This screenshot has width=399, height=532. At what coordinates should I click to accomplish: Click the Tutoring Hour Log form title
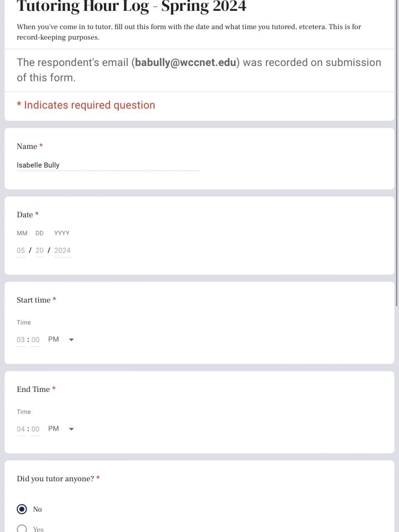[131, 7]
